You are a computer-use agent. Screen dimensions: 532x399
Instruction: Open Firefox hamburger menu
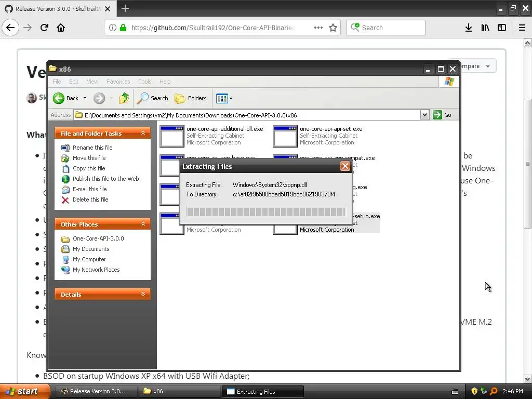click(x=522, y=28)
